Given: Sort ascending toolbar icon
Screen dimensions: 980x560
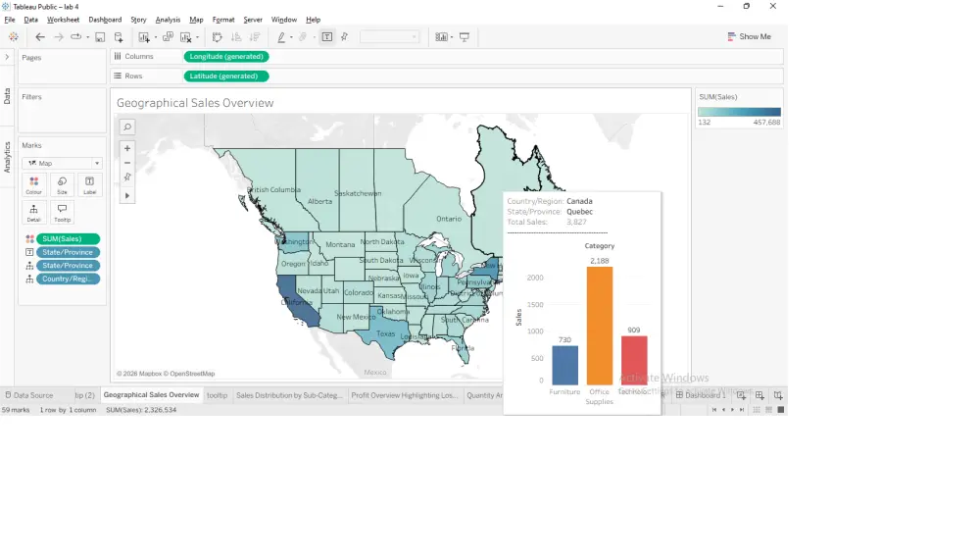Looking at the screenshot, I should [236, 37].
